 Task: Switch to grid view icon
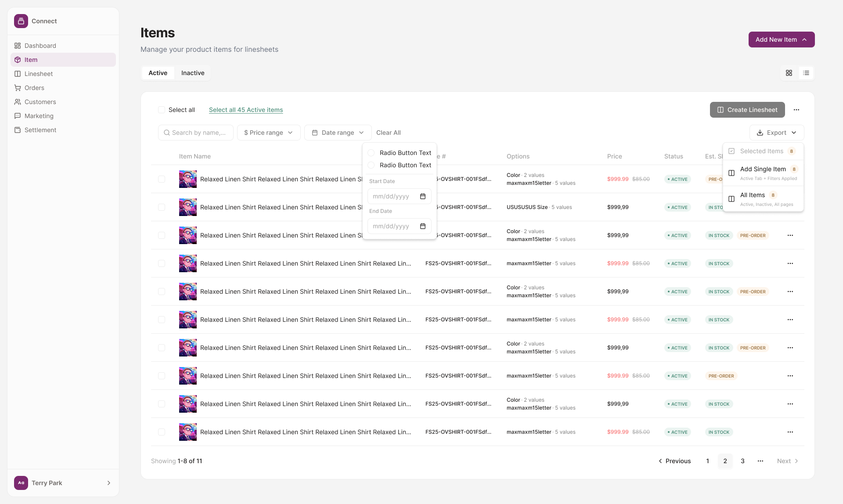[x=789, y=73]
